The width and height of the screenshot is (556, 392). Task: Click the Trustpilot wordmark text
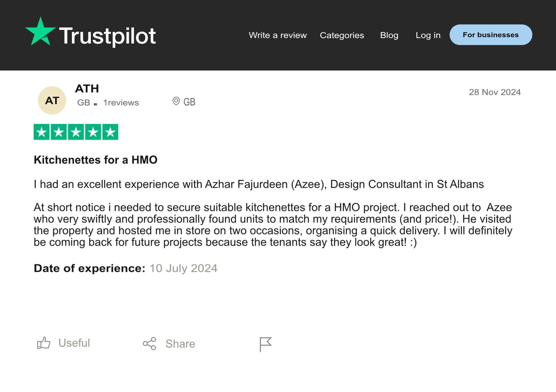[x=107, y=36]
